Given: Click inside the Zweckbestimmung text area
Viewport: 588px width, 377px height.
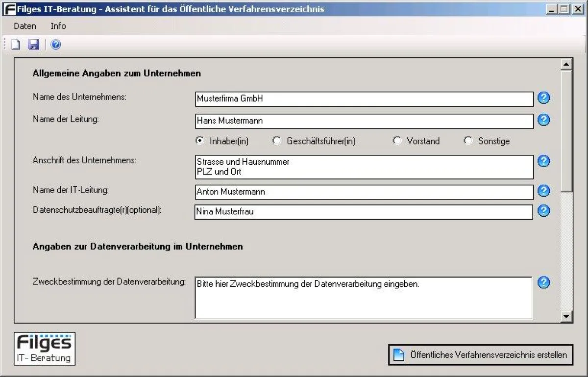Looking at the screenshot, I should 363,297.
